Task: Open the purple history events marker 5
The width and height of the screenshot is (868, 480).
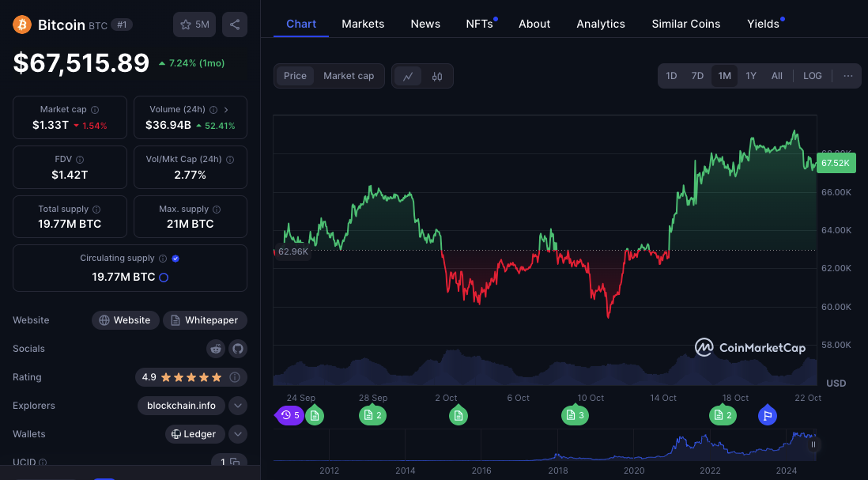Action: tap(289, 415)
